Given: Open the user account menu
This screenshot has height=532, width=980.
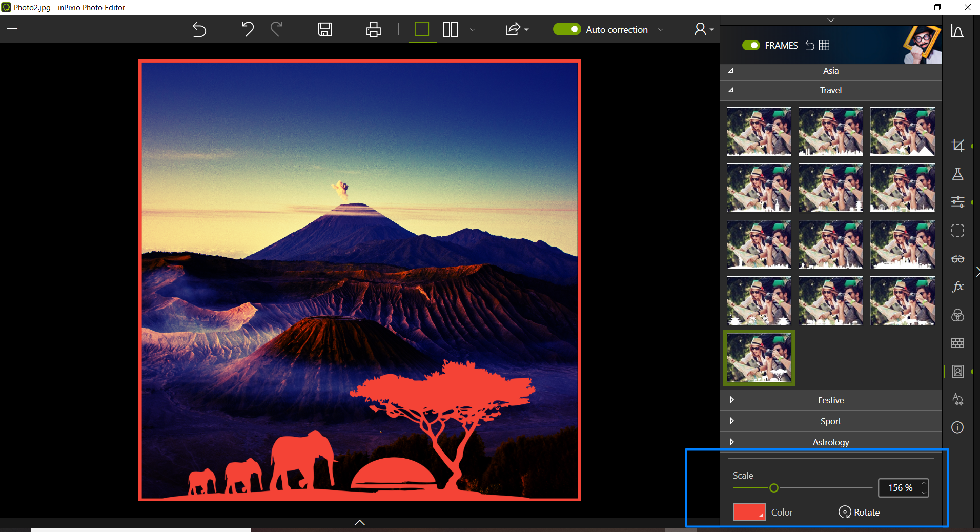Looking at the screenshot, I should point(704,29).
